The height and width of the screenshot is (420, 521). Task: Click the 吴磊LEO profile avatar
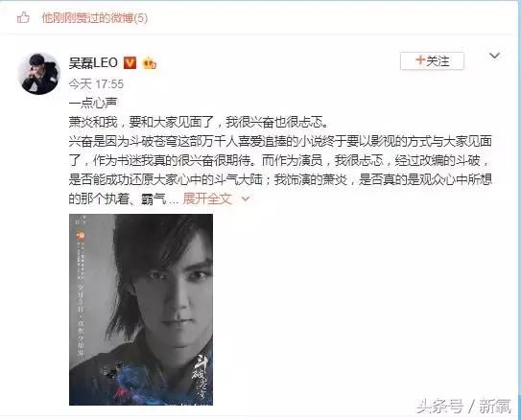[x=39, y=74]
